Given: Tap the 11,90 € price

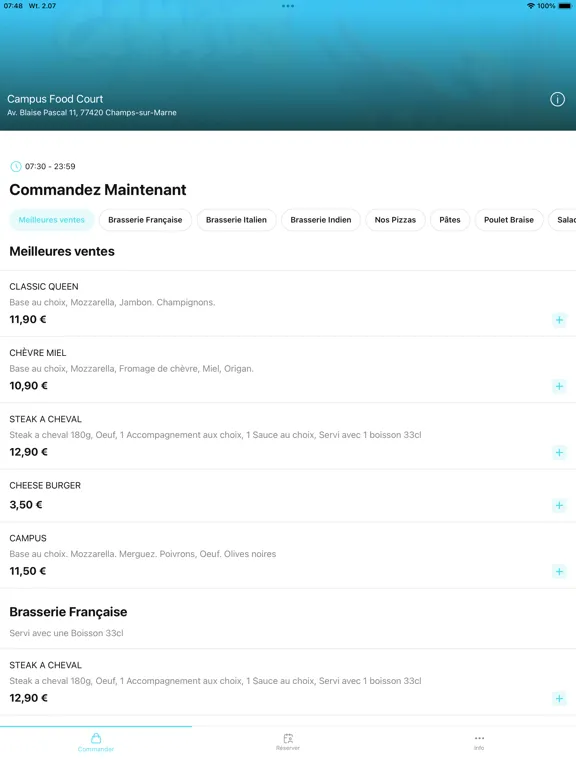Looking at the screenshot, I should (27, 319).
